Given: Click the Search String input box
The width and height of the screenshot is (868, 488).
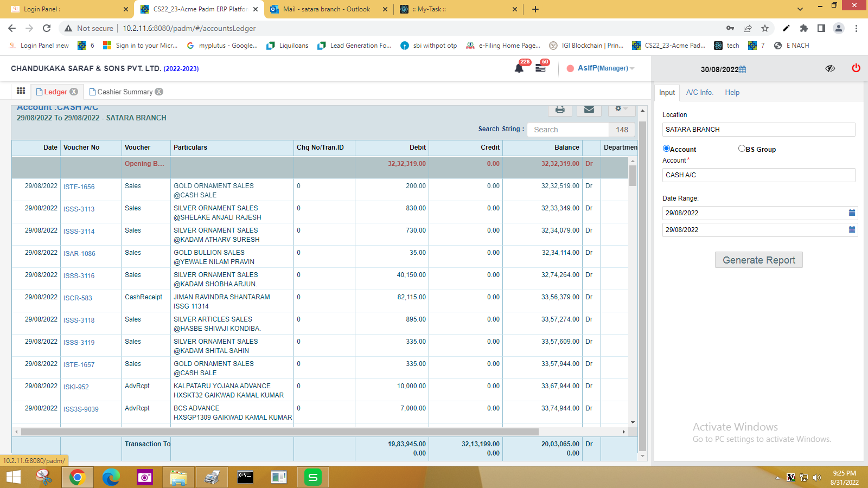Looking at the screenshot, I should [567, 130].
